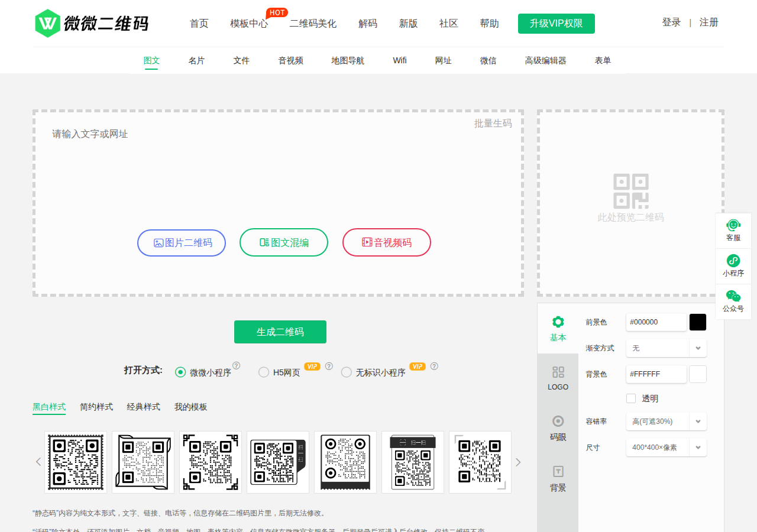Image resolution: width=757 pixels, height=532 pixels.
Task: Open the 渐变方式 dropdown
Action: (x=667, y=348)
